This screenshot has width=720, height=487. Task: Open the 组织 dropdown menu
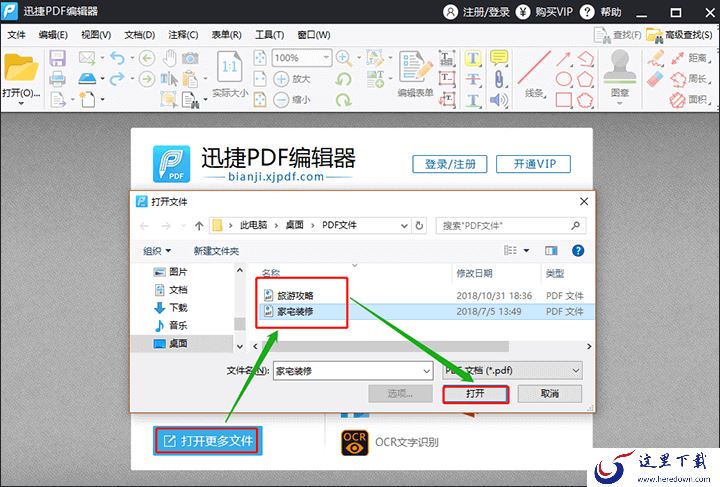pyautogui.click(x=157, y=251)
